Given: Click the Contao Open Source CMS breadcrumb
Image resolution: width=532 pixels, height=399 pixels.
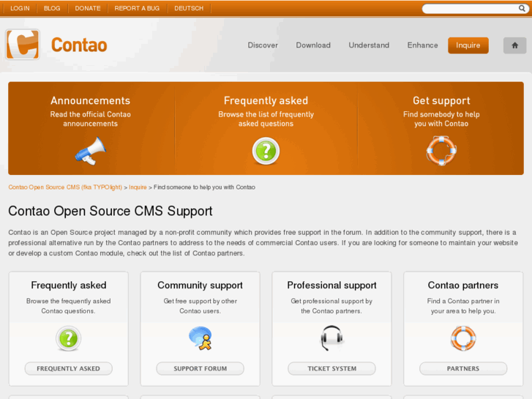Looking at the screenshot, I should click(x=65, y=187).
